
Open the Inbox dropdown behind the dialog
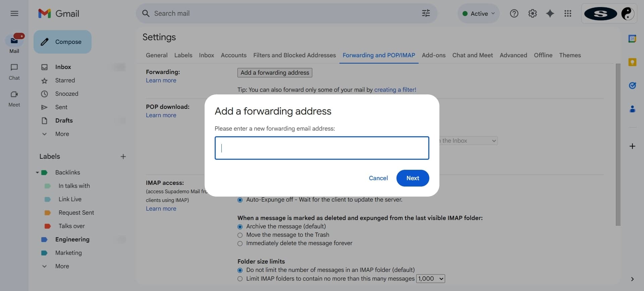(468, 141)
